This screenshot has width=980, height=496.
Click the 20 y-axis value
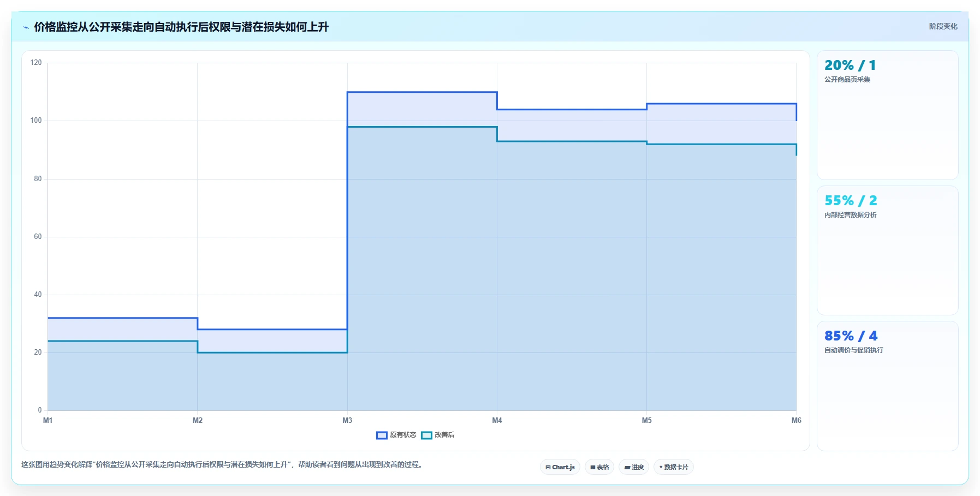click(38, 352)
